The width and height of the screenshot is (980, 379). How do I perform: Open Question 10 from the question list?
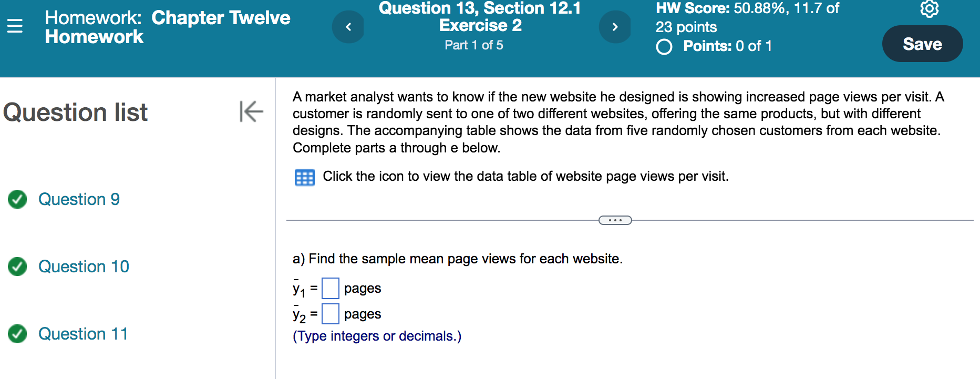tap(83, 267)
